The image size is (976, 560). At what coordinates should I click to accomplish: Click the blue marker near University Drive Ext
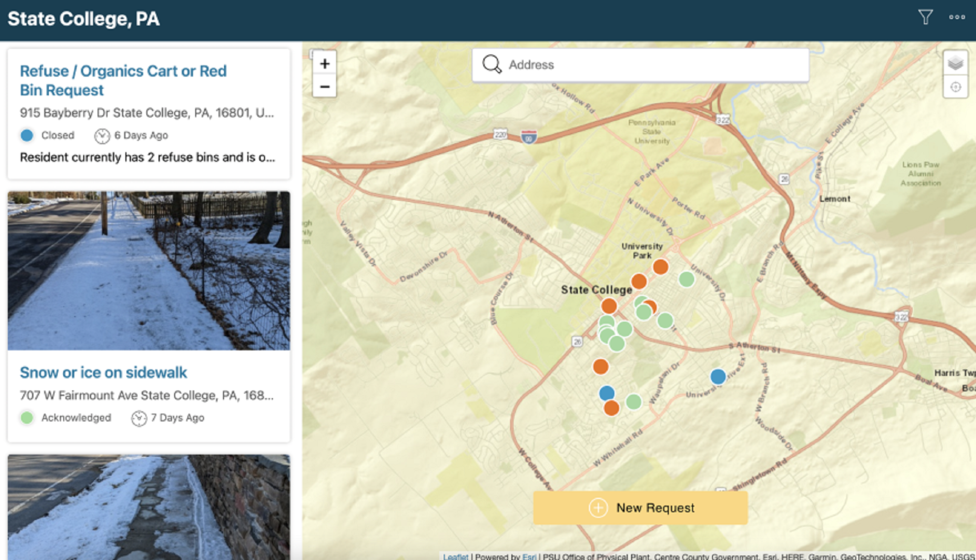(718, 376)
